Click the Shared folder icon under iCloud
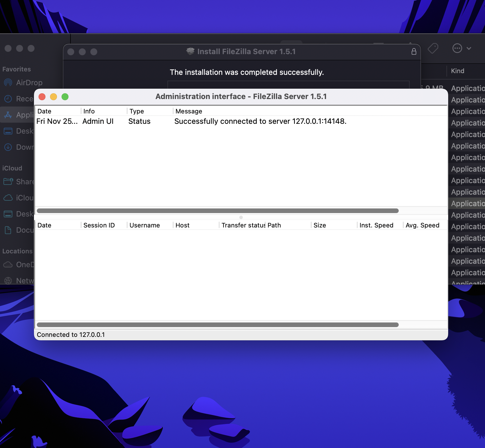485x448 pixels. click(8, 182)
